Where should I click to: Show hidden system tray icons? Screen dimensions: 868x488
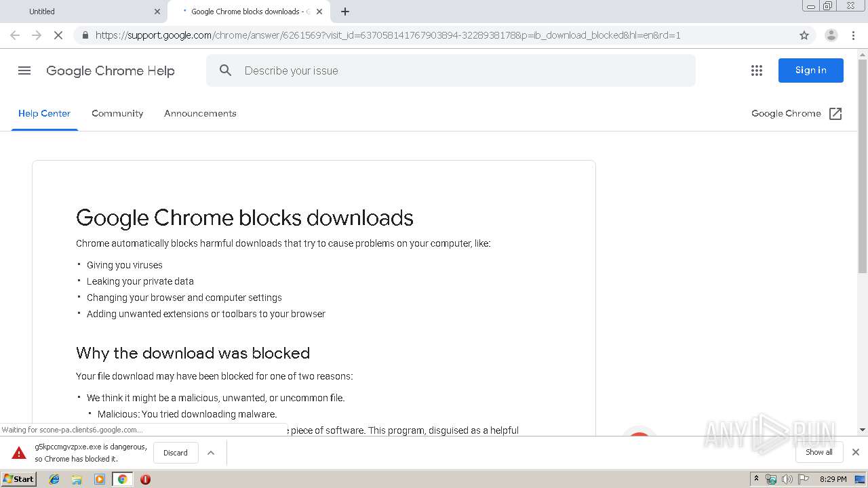click(x=756, y=479)
